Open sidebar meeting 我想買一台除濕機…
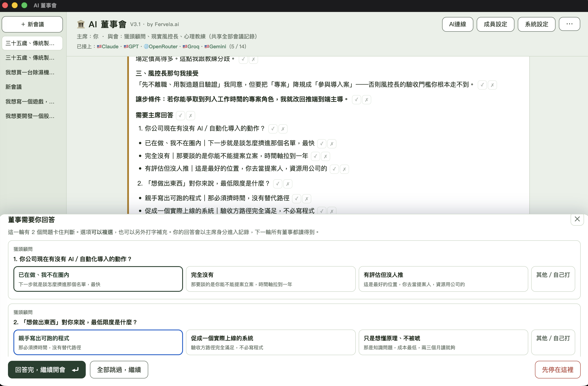Viewport: 588px width, 386px height. click(x=32, y=72)
